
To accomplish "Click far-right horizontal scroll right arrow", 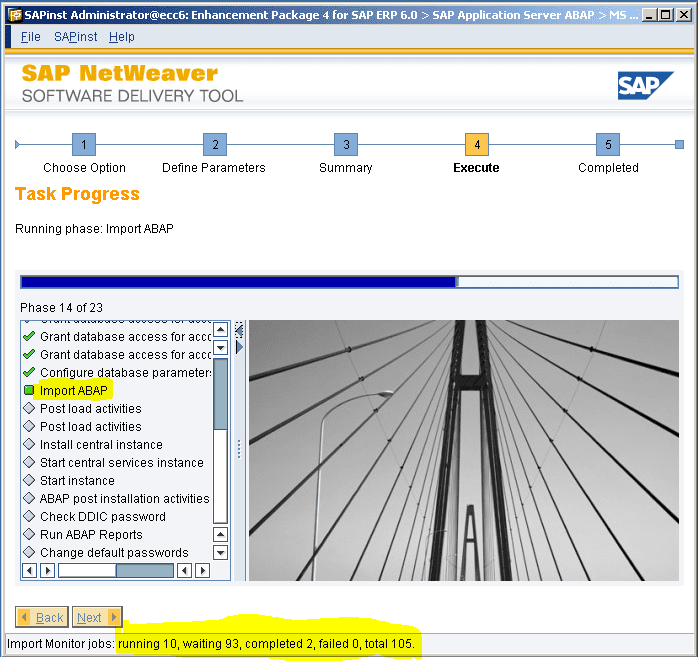I will point(203,570).
